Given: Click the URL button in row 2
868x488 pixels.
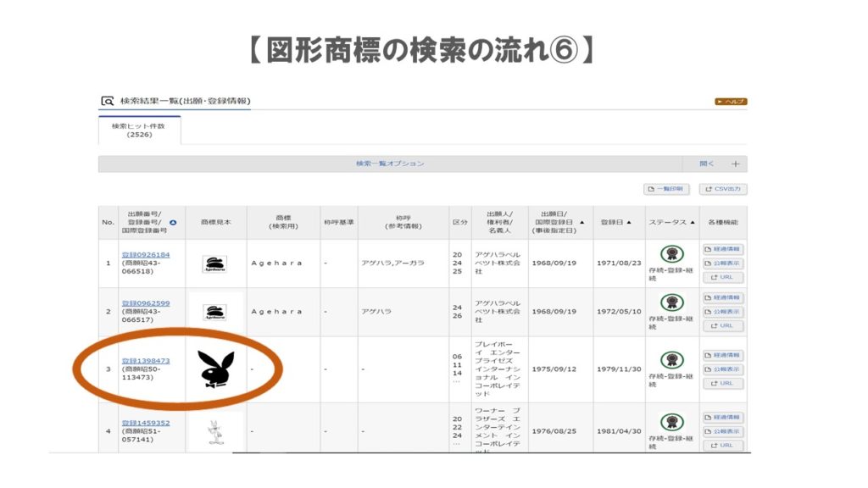Looking at the screenshot, I should pos(722,325).
